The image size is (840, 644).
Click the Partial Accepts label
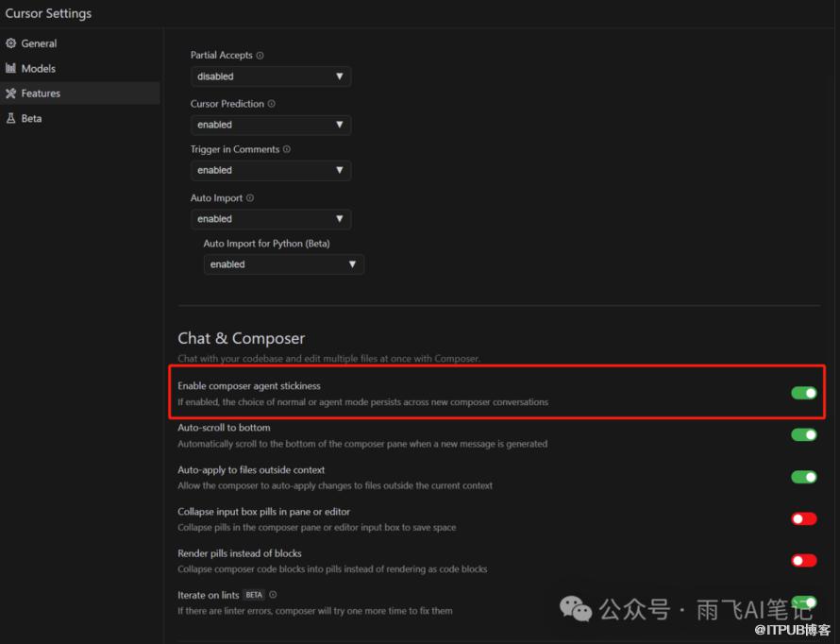coord(221,55)
